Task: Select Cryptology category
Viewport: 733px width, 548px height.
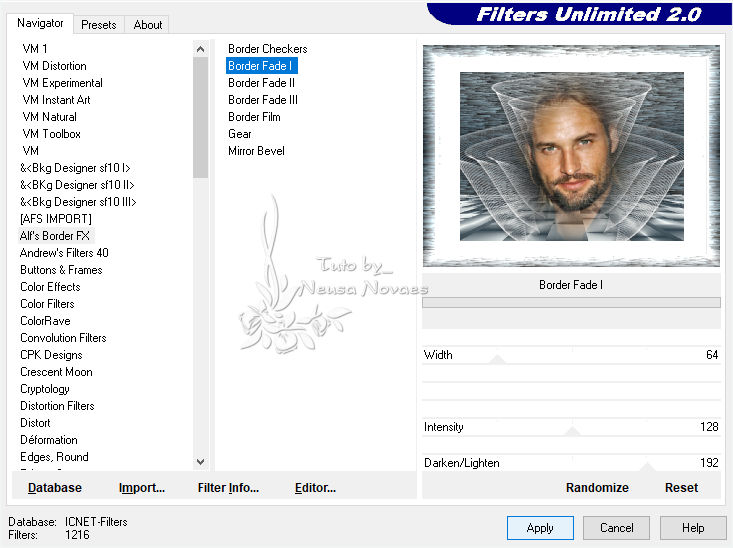Action: [45, 389]
